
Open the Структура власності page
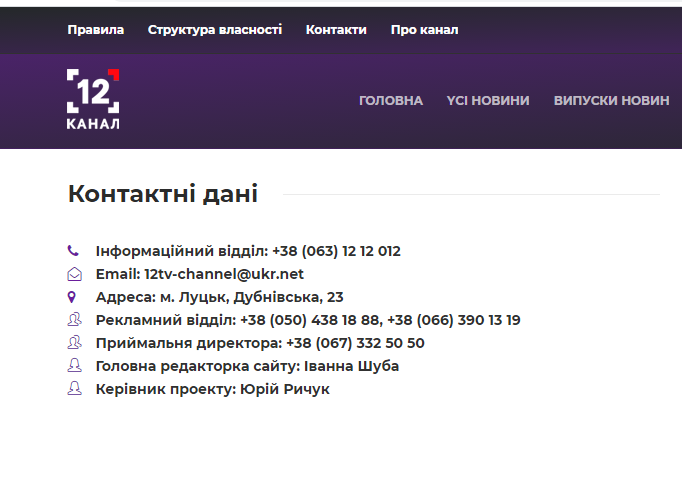point(215,30)
